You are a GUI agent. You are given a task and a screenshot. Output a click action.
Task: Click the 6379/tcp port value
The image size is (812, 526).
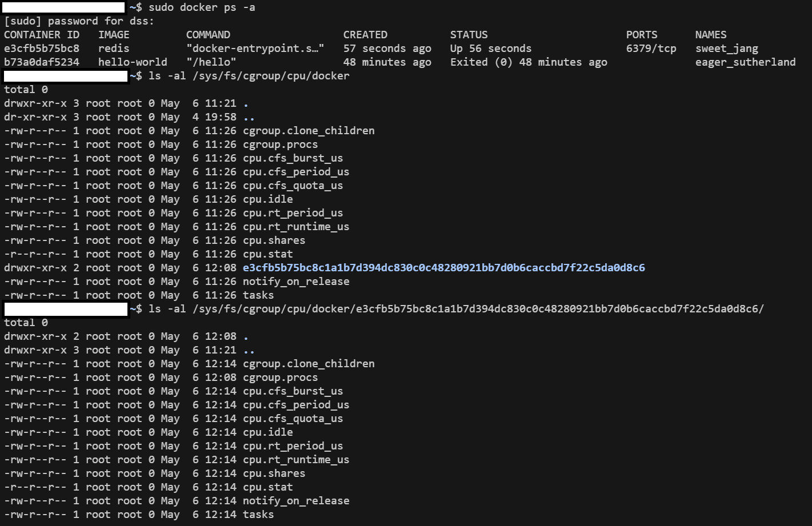pos(651,49)
